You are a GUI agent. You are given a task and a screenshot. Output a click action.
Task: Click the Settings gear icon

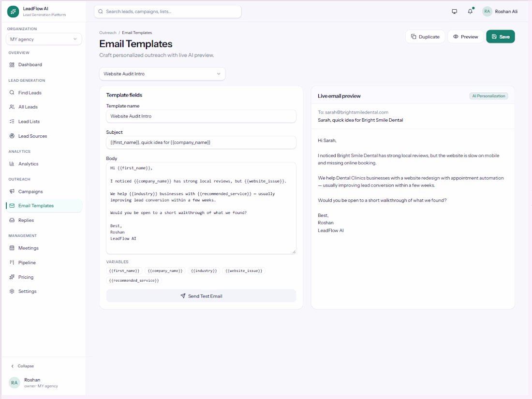click(12, 291)
